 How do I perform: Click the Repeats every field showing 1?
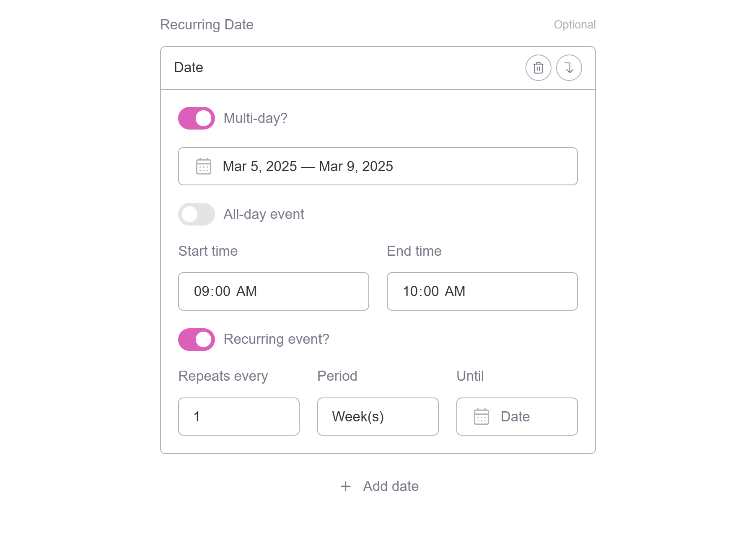(x=238, y=416)
